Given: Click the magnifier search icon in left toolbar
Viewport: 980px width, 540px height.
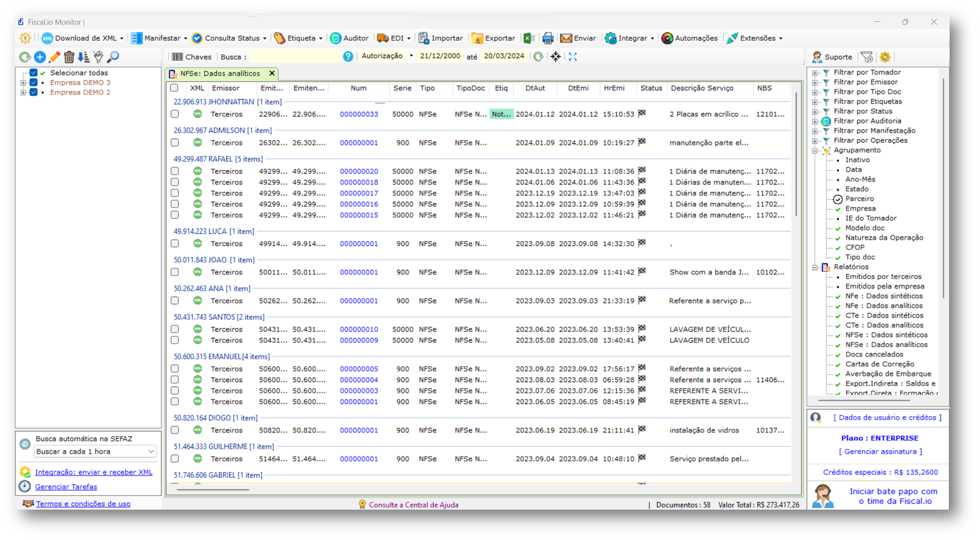Looking at the screenshot, I should (x=113, y=57).
